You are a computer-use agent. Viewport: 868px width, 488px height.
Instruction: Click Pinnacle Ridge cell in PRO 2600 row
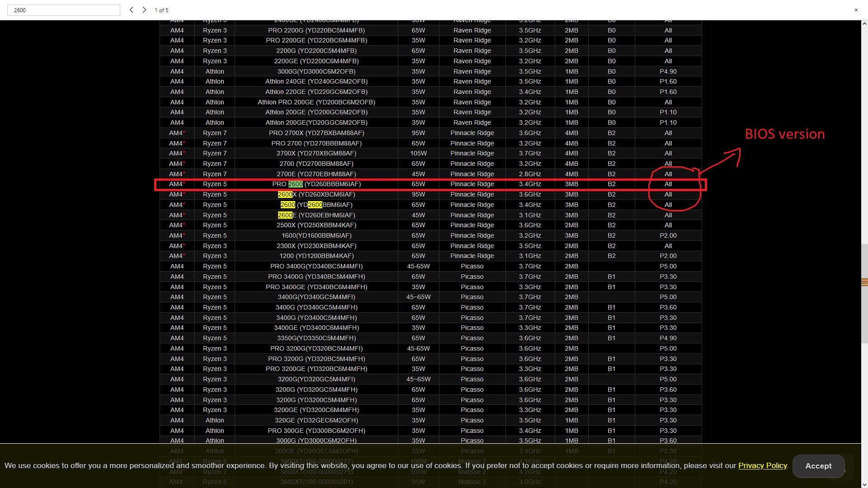pyautogui.click(x=472, y=184)
